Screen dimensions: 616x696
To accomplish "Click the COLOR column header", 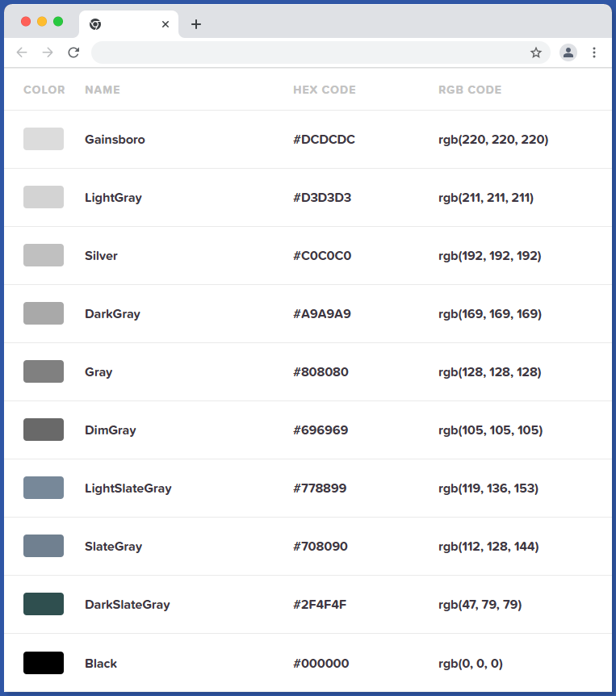I will [x=44, y=90].
